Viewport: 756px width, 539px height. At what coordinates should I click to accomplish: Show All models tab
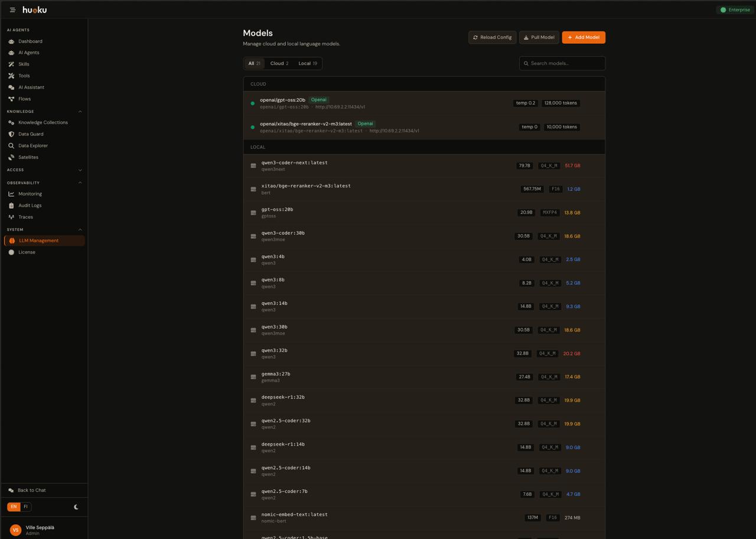[x=255, y=63]
